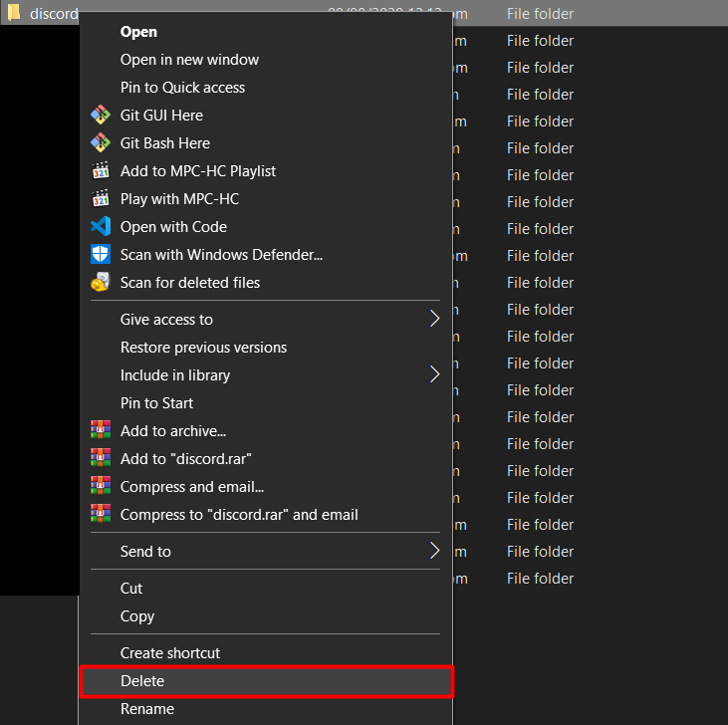The height and width of the screenshot is (725, 728).
Task: Select Create shortcut option
Action: coord(170,653)
